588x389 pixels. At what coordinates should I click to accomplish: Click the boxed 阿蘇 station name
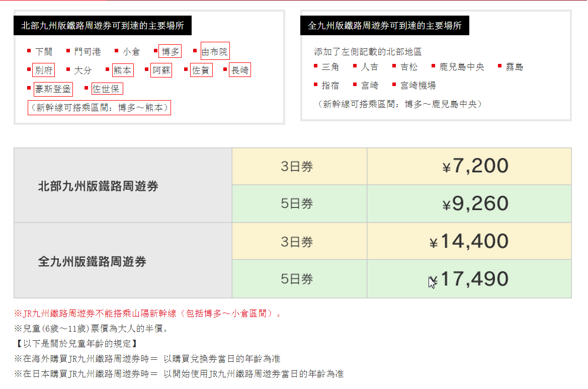[x=161, y=70]
